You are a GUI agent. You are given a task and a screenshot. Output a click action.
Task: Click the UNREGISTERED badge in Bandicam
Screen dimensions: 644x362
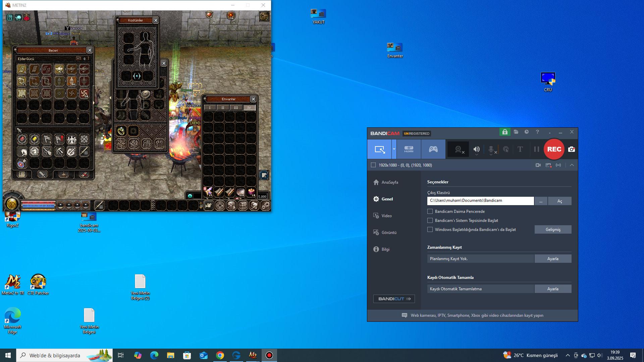417,133
